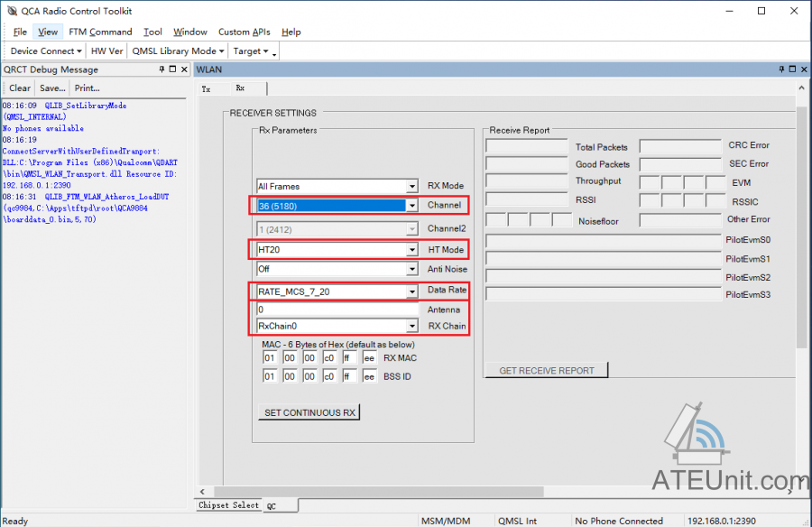Click the HW Ver toolbar button
812x527 pixels.
tap(106, 51)
